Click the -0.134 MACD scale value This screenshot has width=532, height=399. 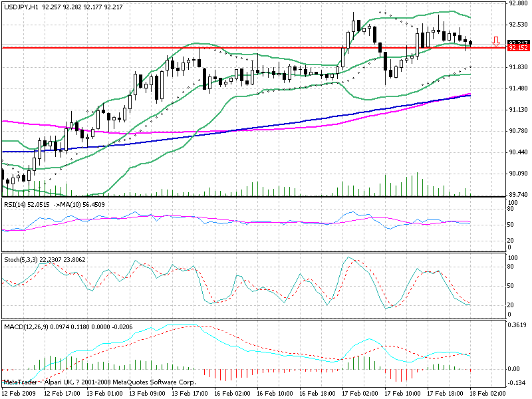pos(517,383)
